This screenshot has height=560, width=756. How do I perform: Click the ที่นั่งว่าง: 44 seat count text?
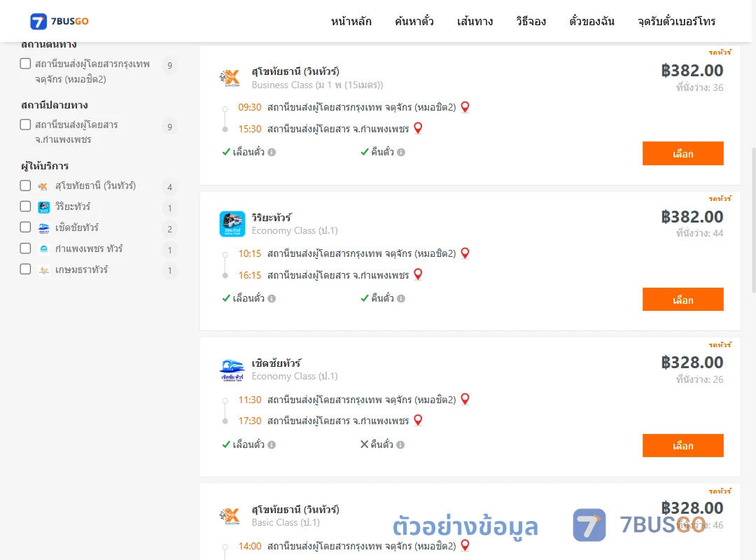(x=699, y=234)
